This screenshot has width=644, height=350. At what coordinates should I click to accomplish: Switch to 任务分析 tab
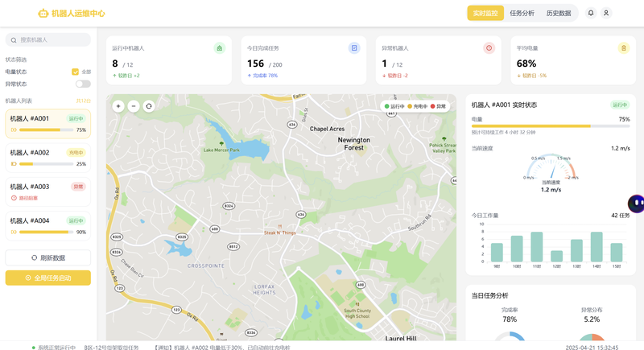click(522, 13)
